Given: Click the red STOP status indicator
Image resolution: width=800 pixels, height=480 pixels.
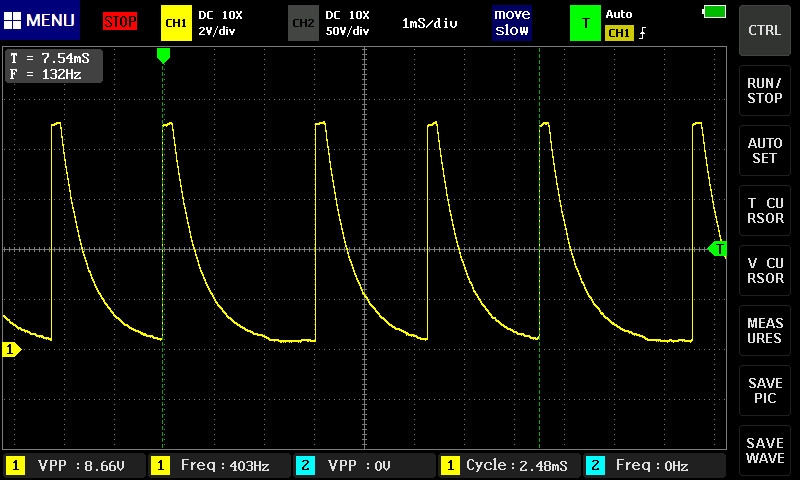Looking at the screenshot, I should pyautogui.click(x=120, y=21).
